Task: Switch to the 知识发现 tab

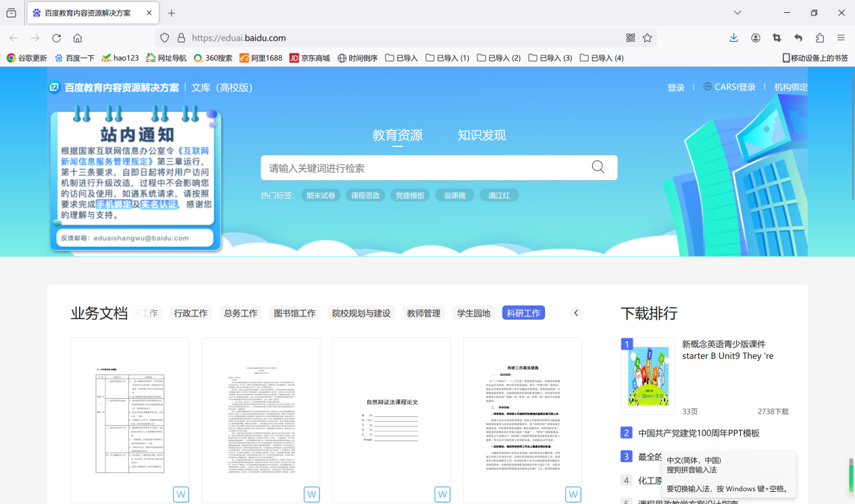Action: [482, 135]
